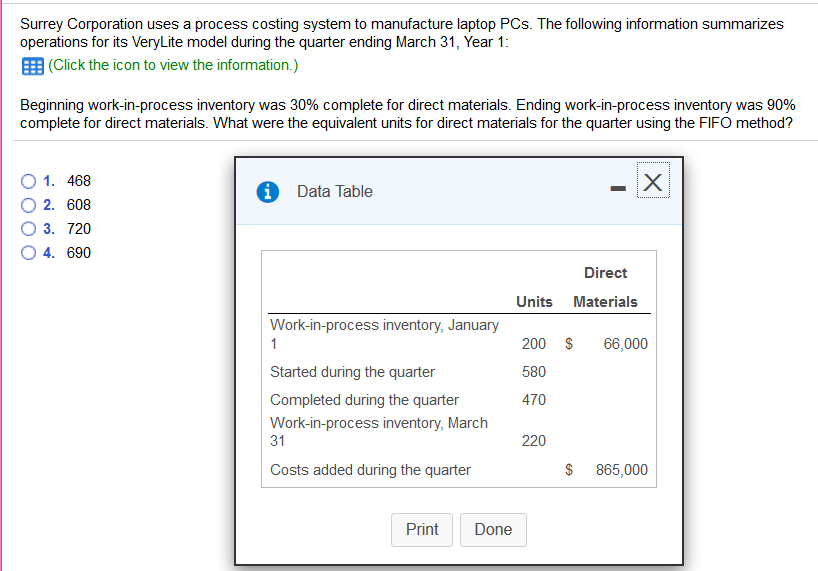Image resolution: width=818 pixels, height=571 pixels.
Task: Select answer option 2, 608
Action: [x=28, y=205]
